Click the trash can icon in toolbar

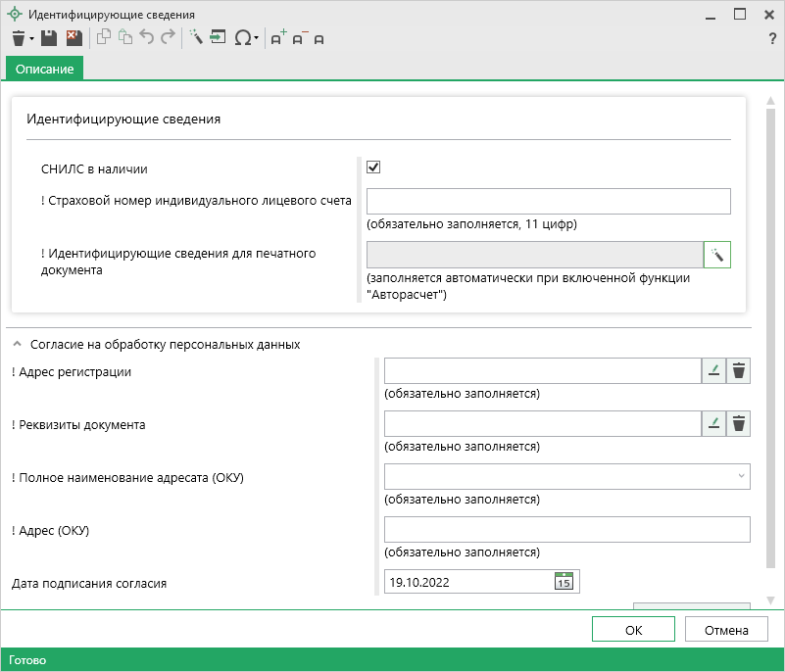(x=19, y=38)
